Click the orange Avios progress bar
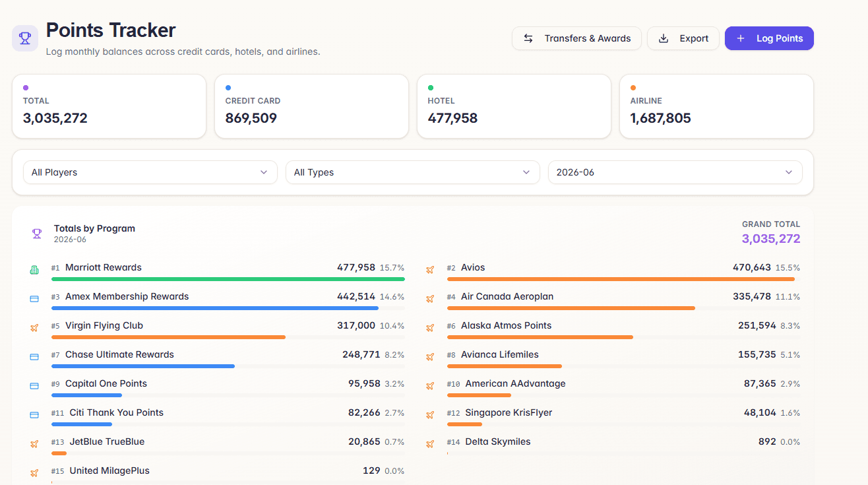This screenshot has height=485, width=868. 621,279
